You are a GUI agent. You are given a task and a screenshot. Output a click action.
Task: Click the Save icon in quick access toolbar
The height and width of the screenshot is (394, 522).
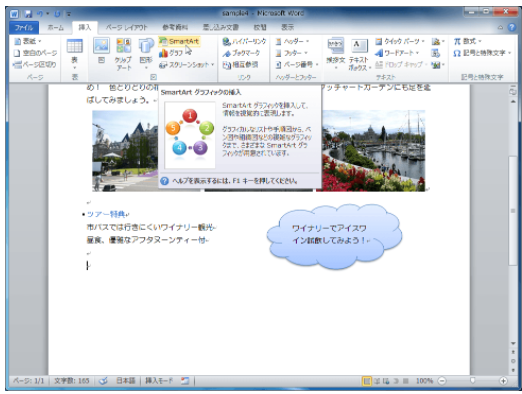28,14
